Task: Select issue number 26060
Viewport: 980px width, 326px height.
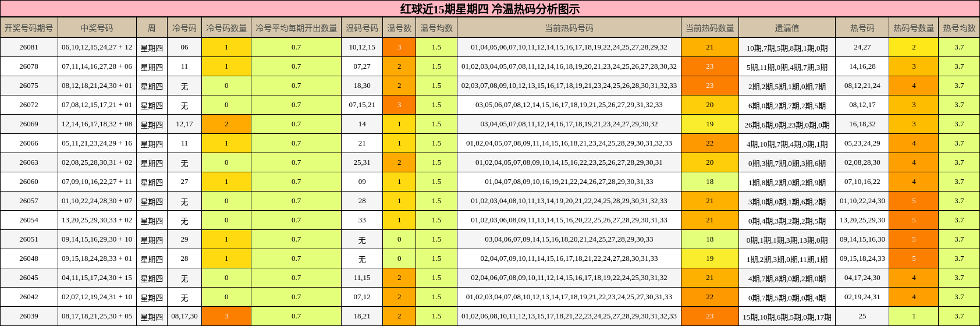Action: click(29, 182)
